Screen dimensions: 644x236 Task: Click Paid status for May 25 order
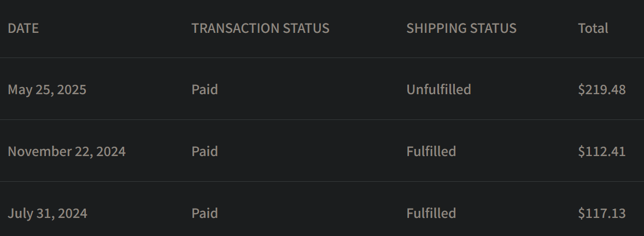(x=204, y=90)
